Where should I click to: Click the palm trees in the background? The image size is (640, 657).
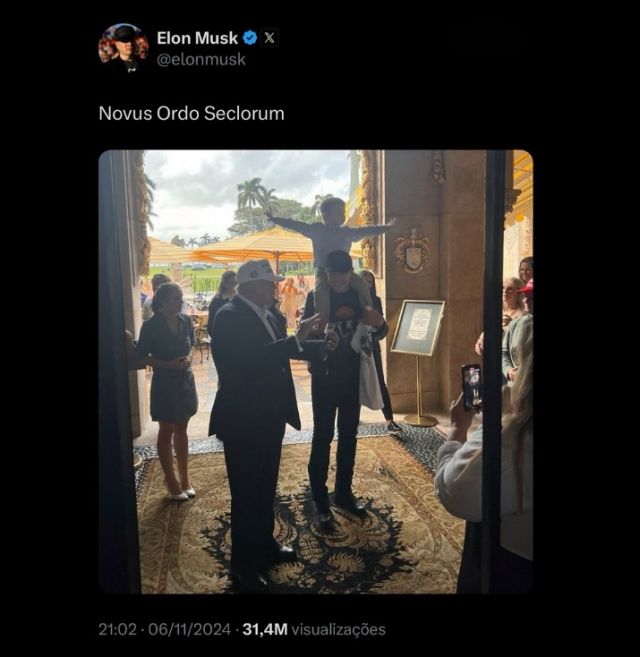point(251,195)
